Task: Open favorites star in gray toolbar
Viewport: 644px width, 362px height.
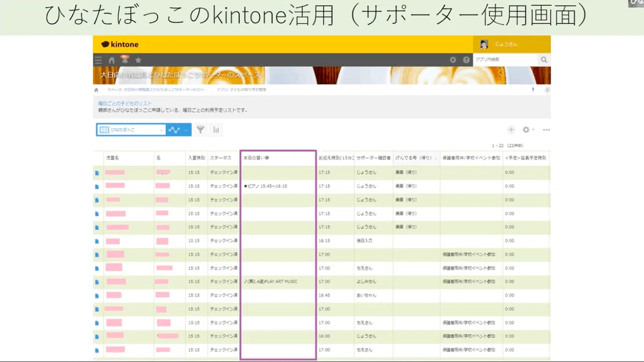Action: (138, 60)
